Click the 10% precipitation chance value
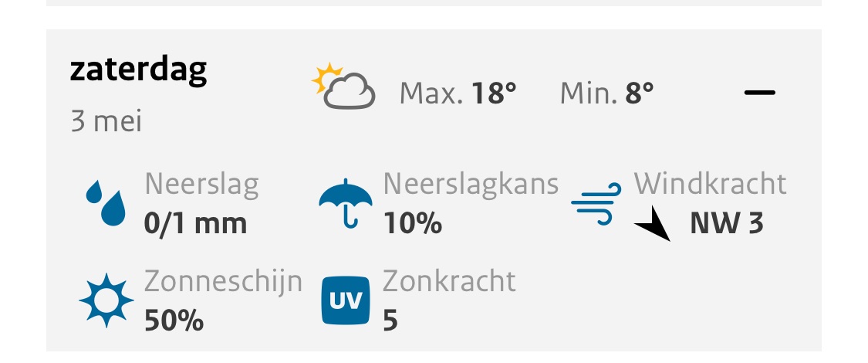This screenshot has height=363, width=868. 412,224
